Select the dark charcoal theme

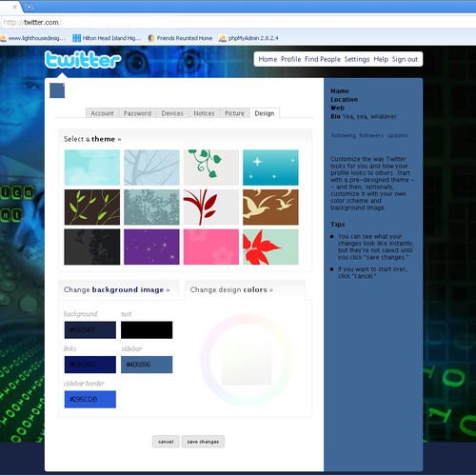(92, 247)
